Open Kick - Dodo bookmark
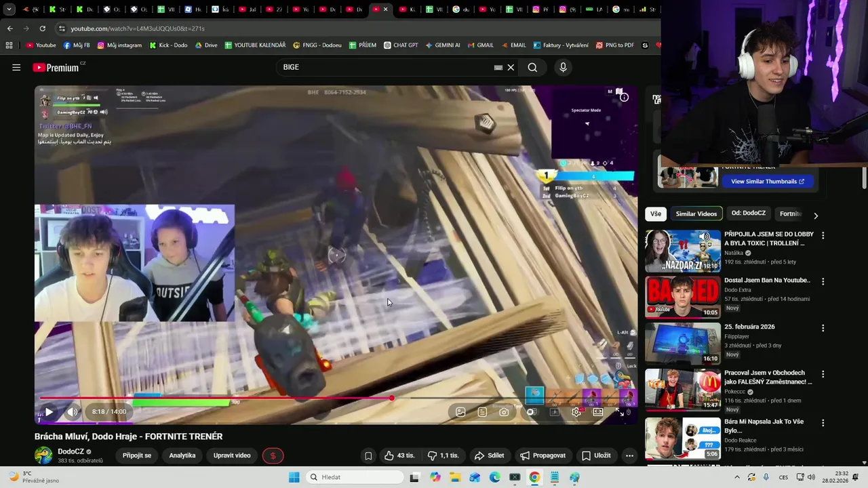Image resolution: width=868 pixels, height=488 pixels. click(x=168, y=45)
